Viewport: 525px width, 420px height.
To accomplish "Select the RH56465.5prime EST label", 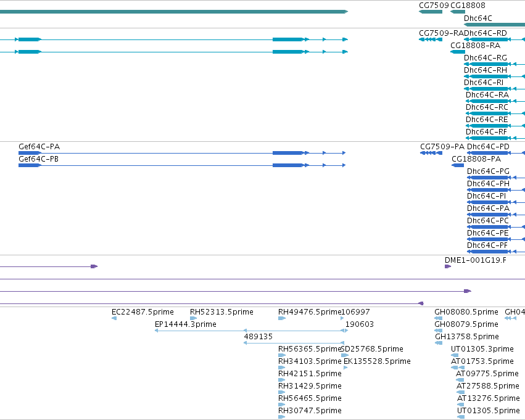I will tap(310, 398).
